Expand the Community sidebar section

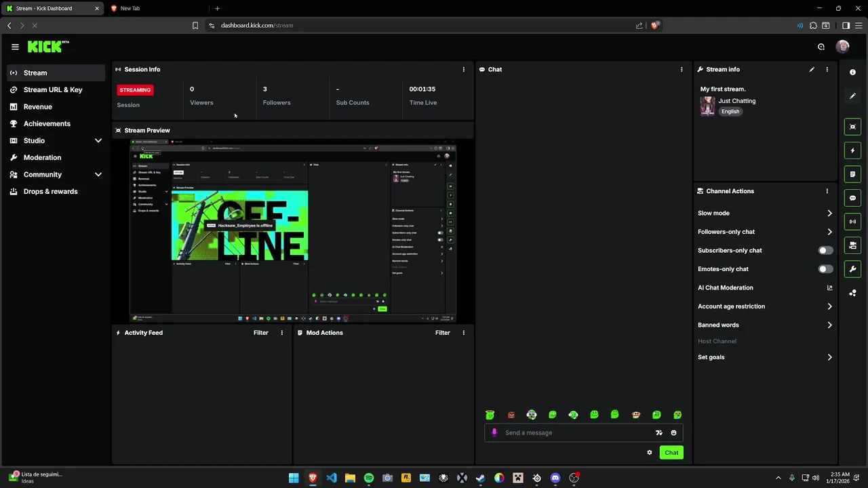point(98,174)
